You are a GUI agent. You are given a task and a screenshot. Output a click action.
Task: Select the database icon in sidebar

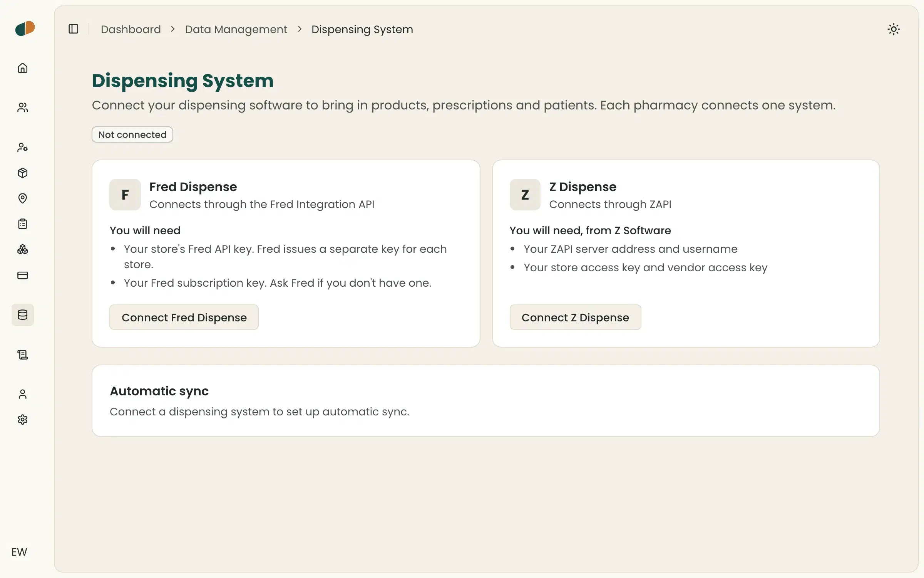pyautogui.click(x=23, y=315)
